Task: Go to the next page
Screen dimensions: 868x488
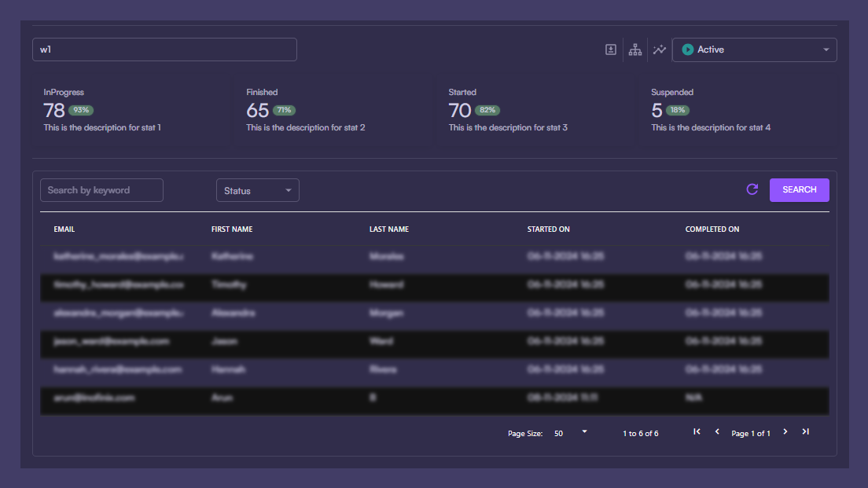Action: coord(785,431)
